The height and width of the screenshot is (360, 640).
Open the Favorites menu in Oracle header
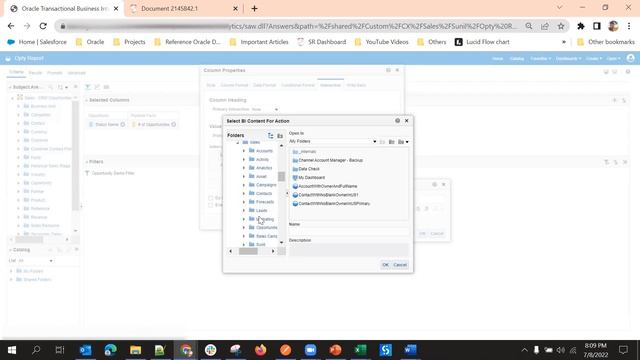point(541,59)
